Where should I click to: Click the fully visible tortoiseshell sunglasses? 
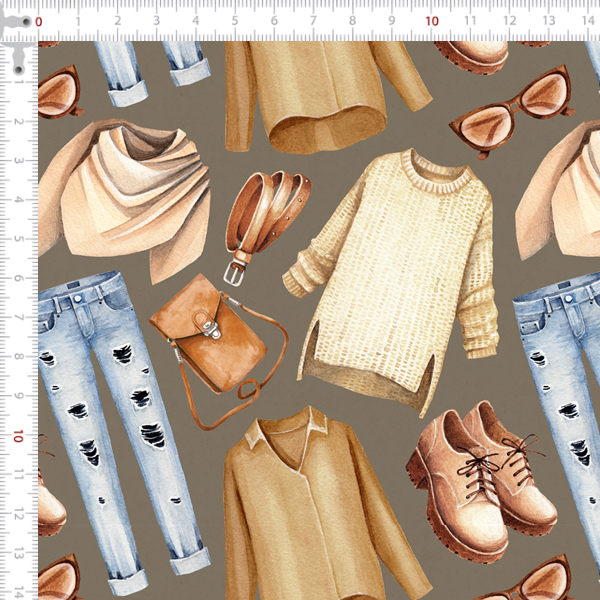(x=512, y=112)
